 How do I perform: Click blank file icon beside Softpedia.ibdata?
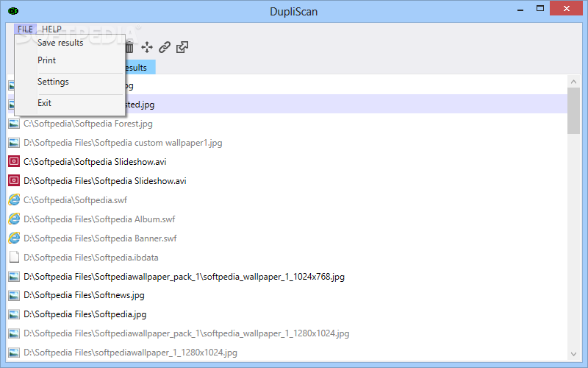click(x=14, y=257)
